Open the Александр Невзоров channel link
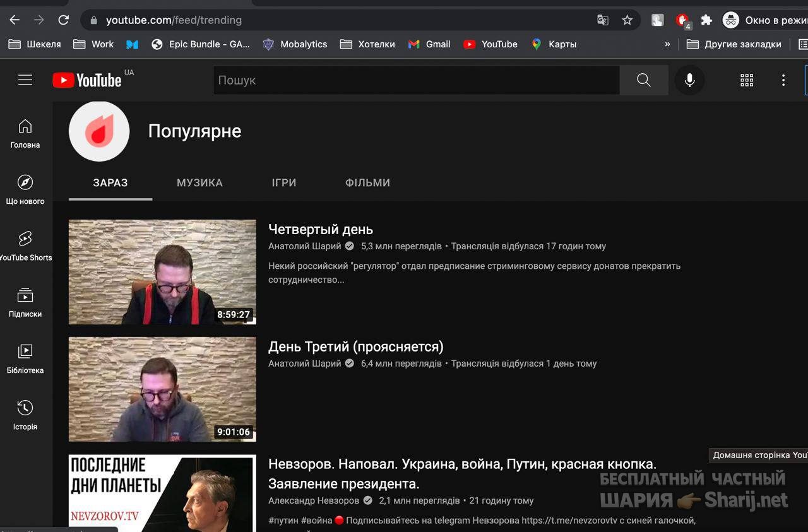The height and width of the screenshot is (532, 808). [314, 500]
